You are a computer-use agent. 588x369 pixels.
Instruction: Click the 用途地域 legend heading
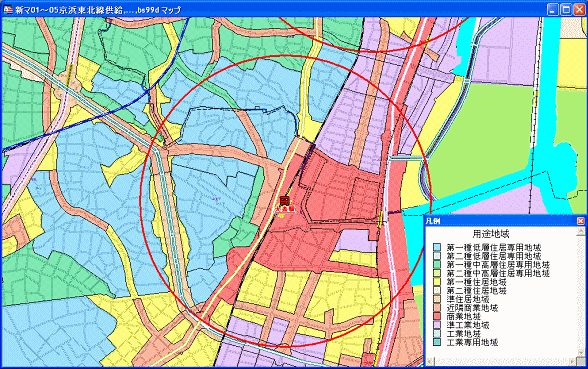coord(490,234)
